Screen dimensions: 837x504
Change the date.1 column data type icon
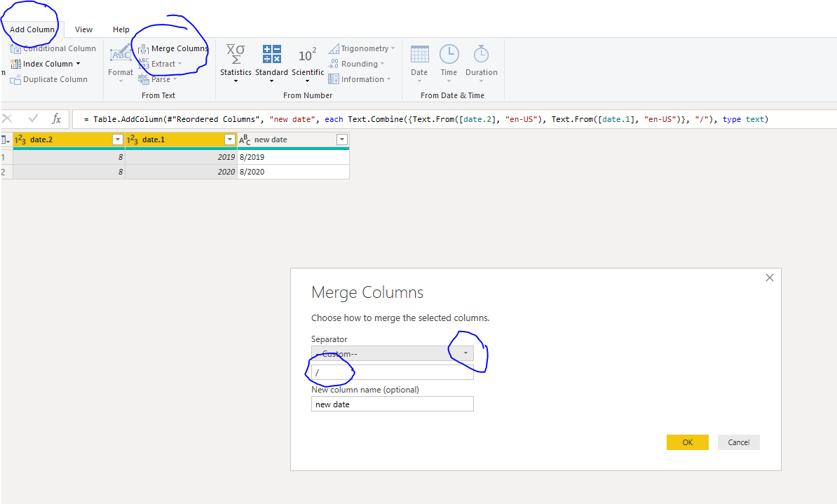coord(132,139)
